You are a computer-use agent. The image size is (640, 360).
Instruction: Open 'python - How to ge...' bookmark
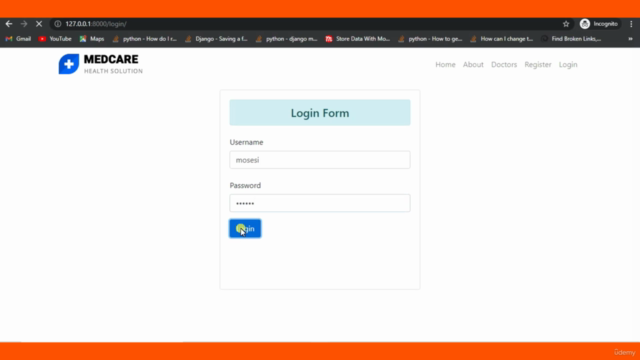[430, 39]
